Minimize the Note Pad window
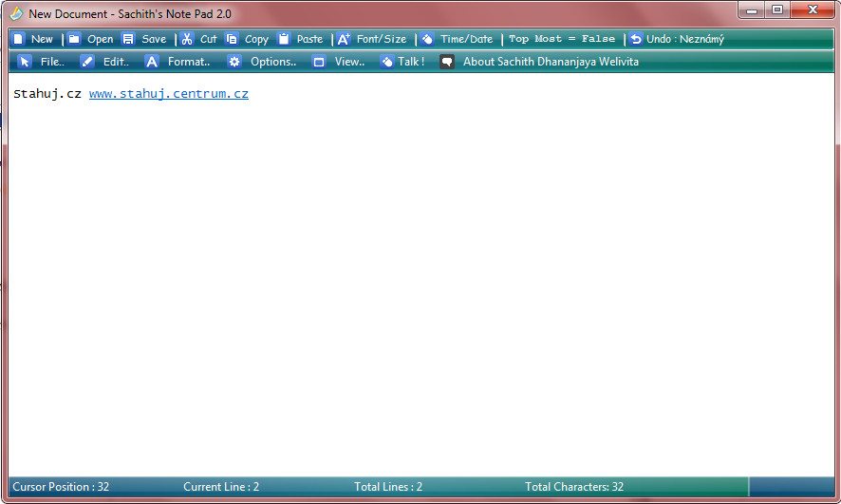Image resolution: width=841 pixels, height=504 pixels. tap(752, 9)
